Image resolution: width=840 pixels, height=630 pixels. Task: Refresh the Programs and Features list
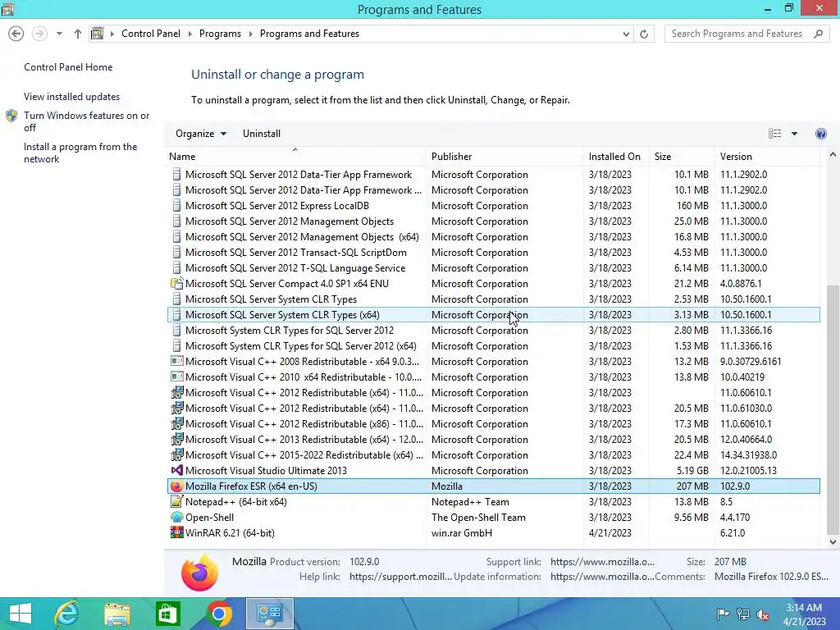point(644,34)
